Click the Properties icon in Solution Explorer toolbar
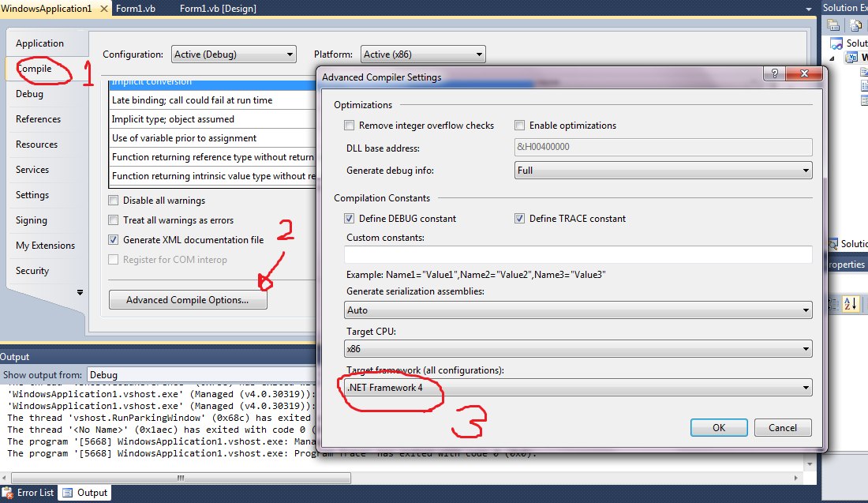868x503 pixels. 833,25
